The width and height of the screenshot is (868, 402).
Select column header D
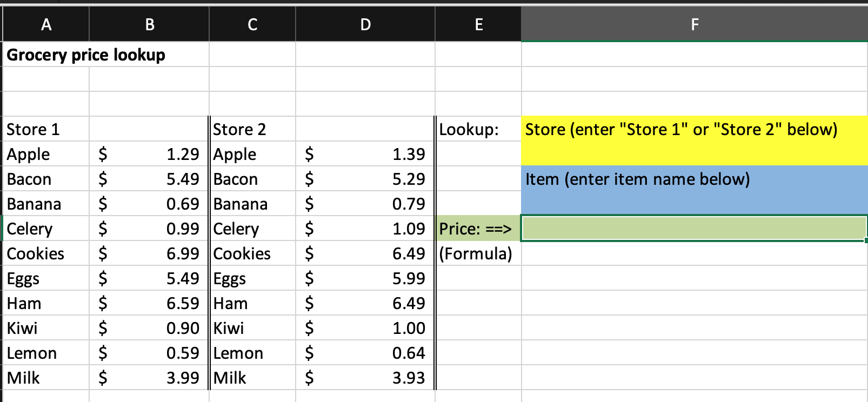pyautogui.click(x=365, y=24)
